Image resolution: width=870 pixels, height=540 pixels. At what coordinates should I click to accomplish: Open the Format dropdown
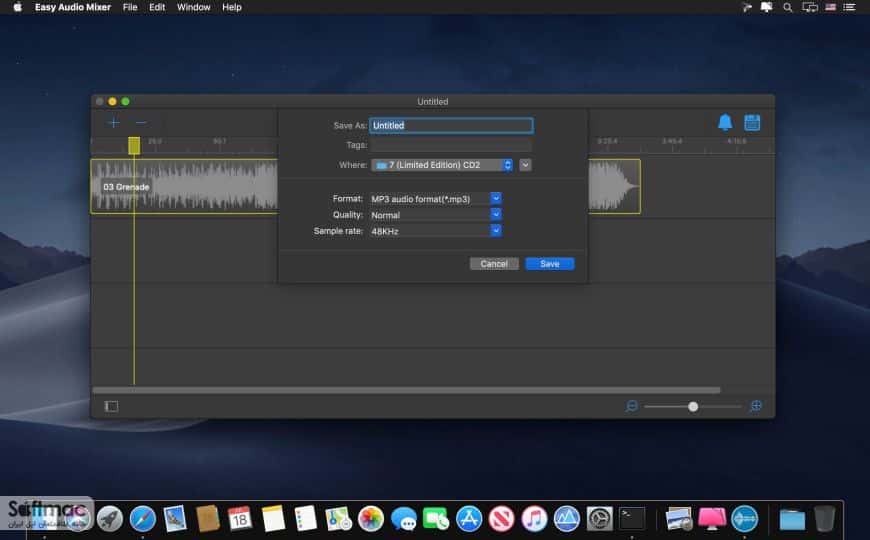[x=436, y=199]
